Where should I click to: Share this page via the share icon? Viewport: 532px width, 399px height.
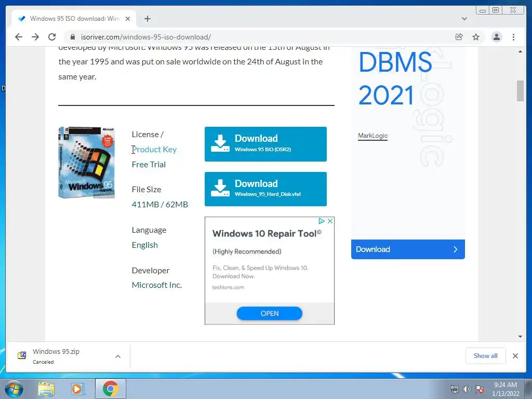459,37
